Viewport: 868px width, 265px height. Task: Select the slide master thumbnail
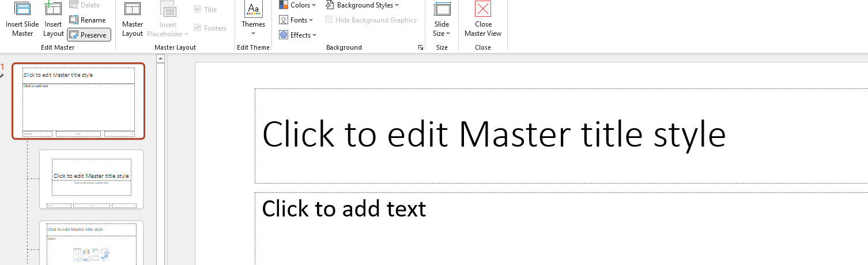(x=78, y=101)
